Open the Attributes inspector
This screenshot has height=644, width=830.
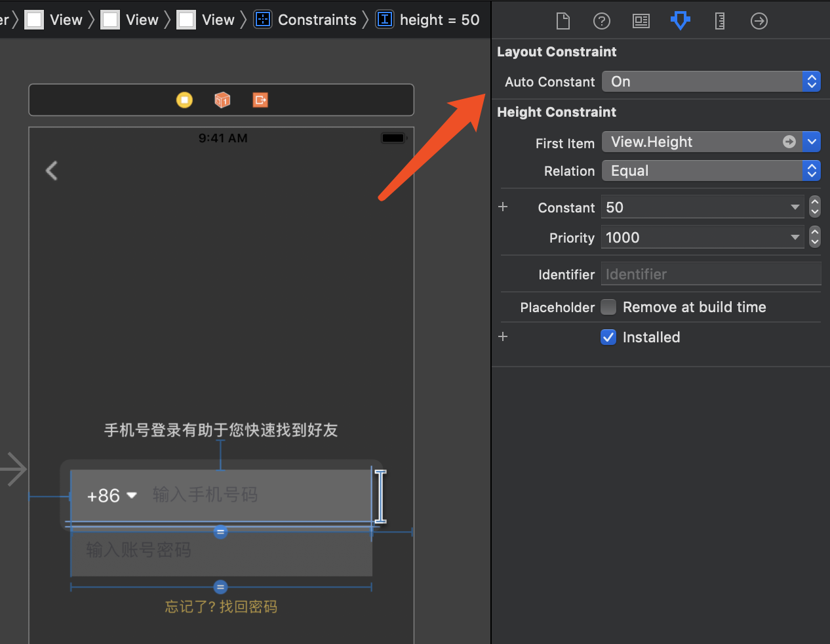click(681, 21)
